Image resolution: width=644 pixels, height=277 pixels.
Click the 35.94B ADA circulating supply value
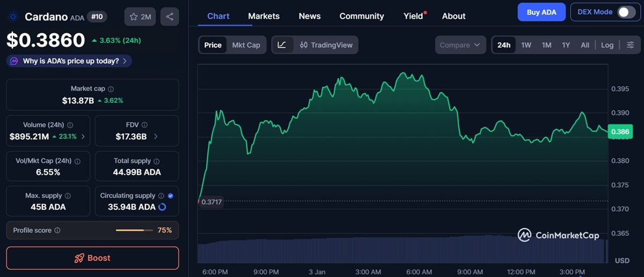coord(131,207)
